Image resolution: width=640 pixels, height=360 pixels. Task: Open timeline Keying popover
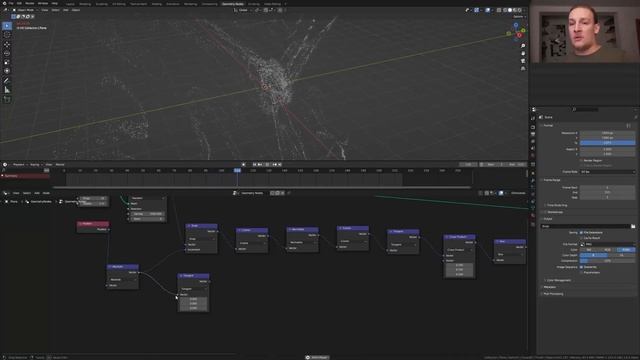[36, 164]
